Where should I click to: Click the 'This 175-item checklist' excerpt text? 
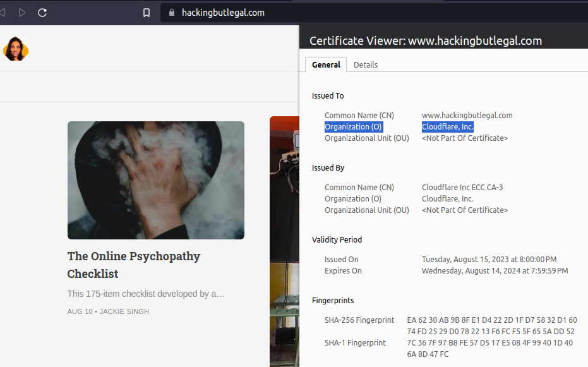[x=146, y=294]
